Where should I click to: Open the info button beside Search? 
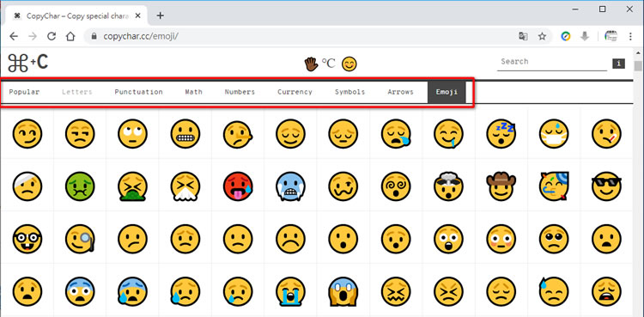pos(618,64)
